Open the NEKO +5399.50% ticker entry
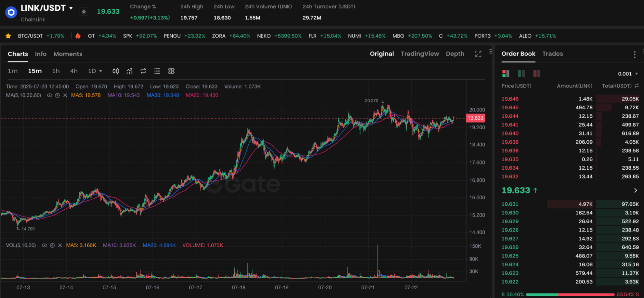The width and height of the screenshot is (644, 298). pyautogui.click(x=279, y=36)
